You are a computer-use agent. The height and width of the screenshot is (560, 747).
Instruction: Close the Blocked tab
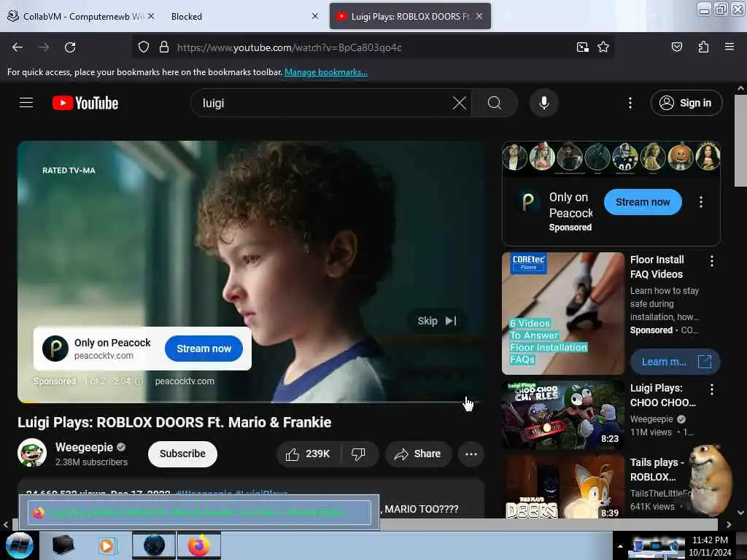coord(315,16)
